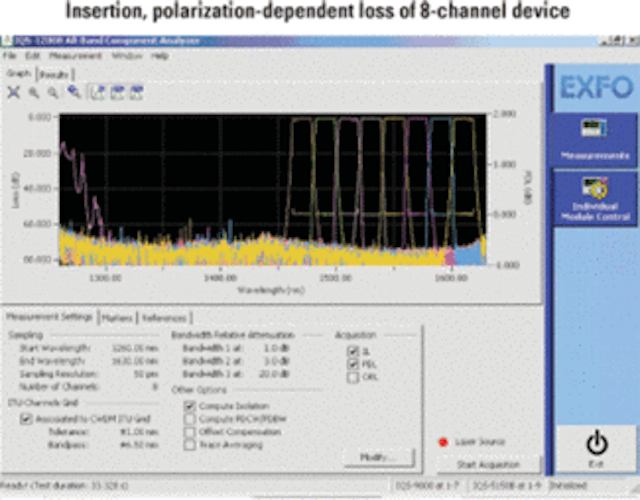Click the Ready test duration status text
This screenshot has height=500, width=640.
(64, 486)
